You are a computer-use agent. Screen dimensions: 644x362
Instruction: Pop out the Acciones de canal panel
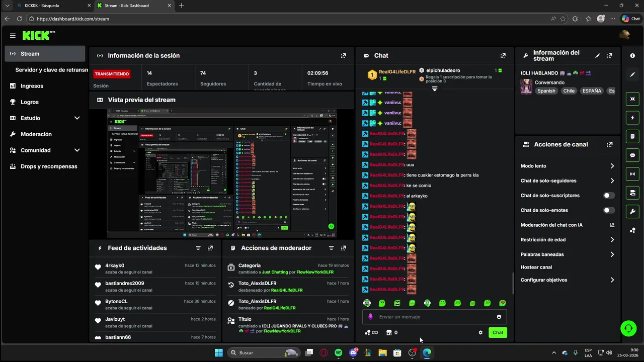click(x=610, y=144)
